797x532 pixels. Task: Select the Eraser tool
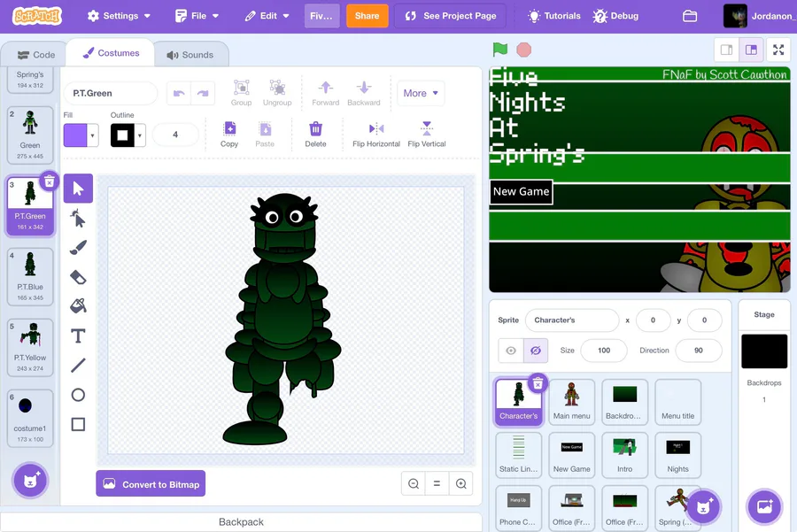(78, 277)
